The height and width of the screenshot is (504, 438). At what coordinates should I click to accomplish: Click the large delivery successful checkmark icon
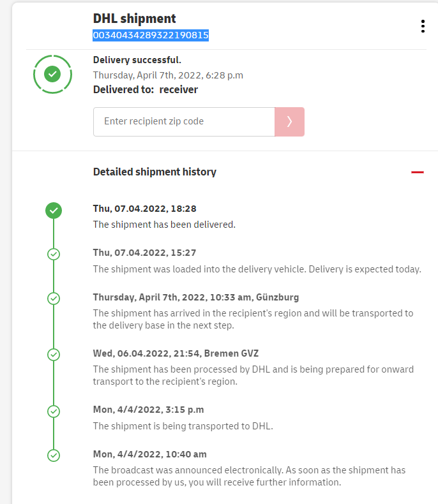[x=52, y=75]
